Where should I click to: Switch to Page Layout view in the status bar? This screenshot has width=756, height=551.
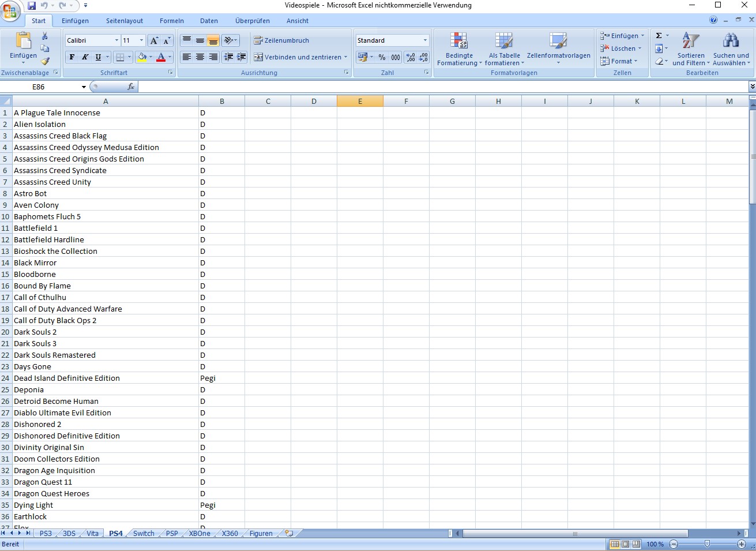pyautogui.click(x=625, y=544)
